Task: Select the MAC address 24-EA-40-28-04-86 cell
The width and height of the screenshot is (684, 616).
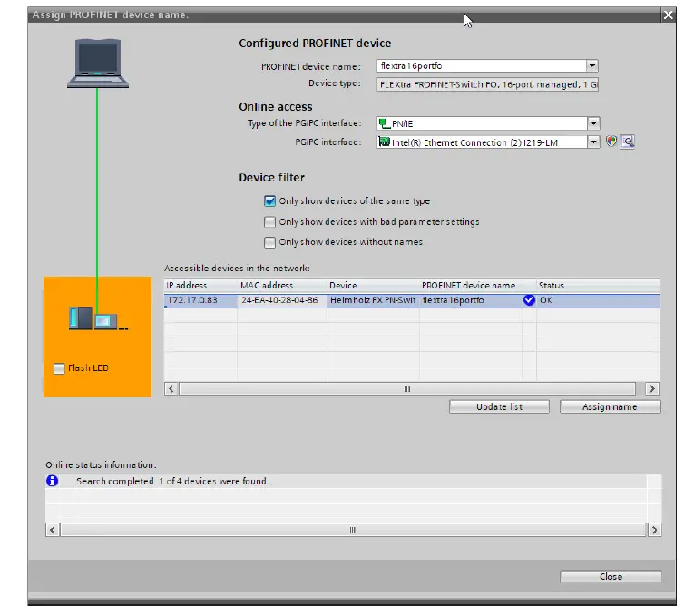Action: [x=282, y=300]
